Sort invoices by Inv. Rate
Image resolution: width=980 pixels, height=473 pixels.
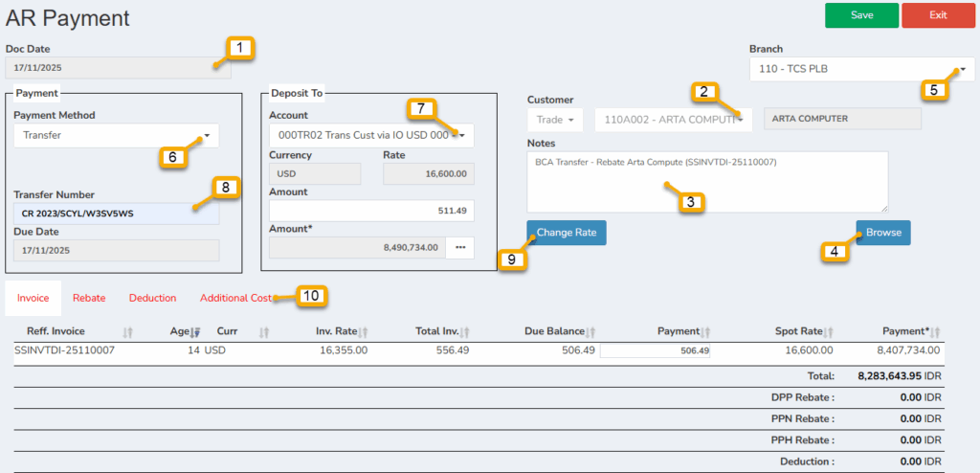pyautogui.click(x=365, y=331)
